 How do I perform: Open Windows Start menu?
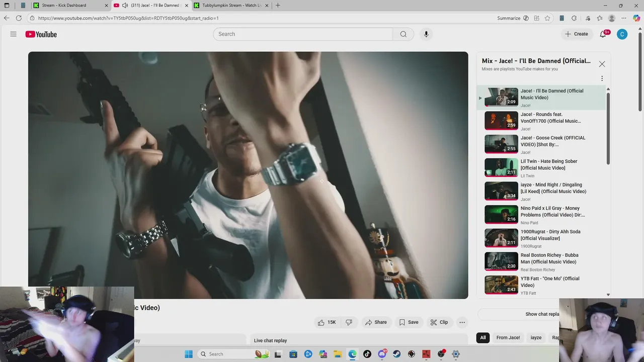click(x=189, y=354)
